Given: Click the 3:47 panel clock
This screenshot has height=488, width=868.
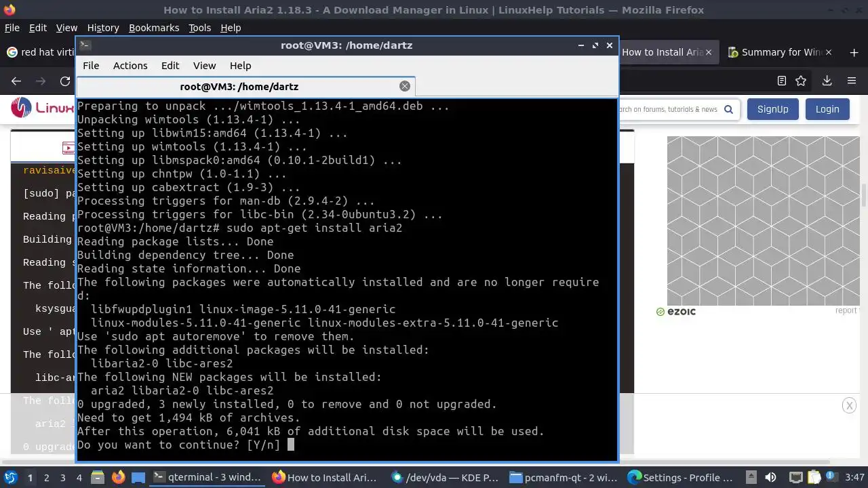Looking at the screenshot, I should pyautogui.click(x=854, y=477).
